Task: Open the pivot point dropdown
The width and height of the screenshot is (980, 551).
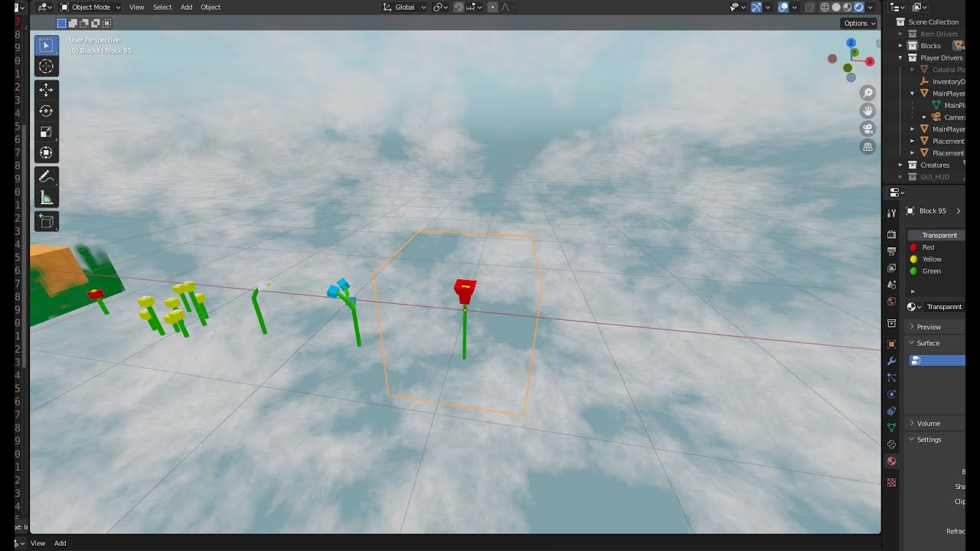Action: pyautogui.click(x=441, y=7)
